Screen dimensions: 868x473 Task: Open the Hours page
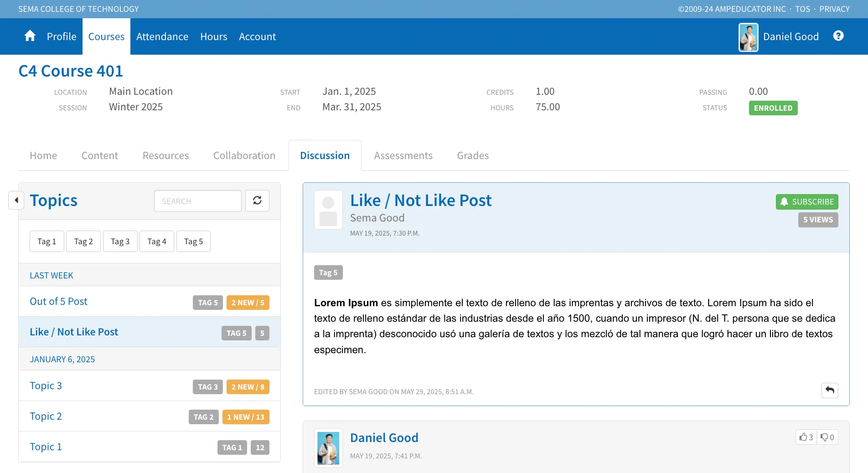pos(214,36)
